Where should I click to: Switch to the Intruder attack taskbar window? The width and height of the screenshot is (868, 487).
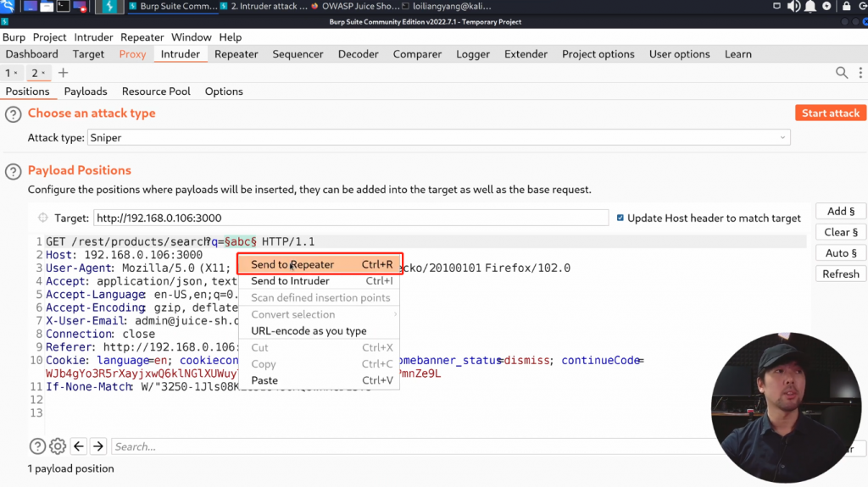[x=264, y=6]
